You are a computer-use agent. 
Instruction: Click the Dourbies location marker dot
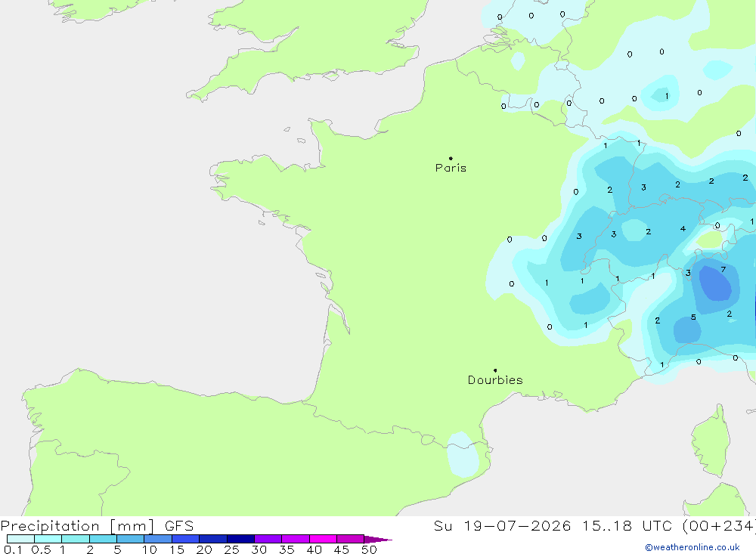click(495, 370)
